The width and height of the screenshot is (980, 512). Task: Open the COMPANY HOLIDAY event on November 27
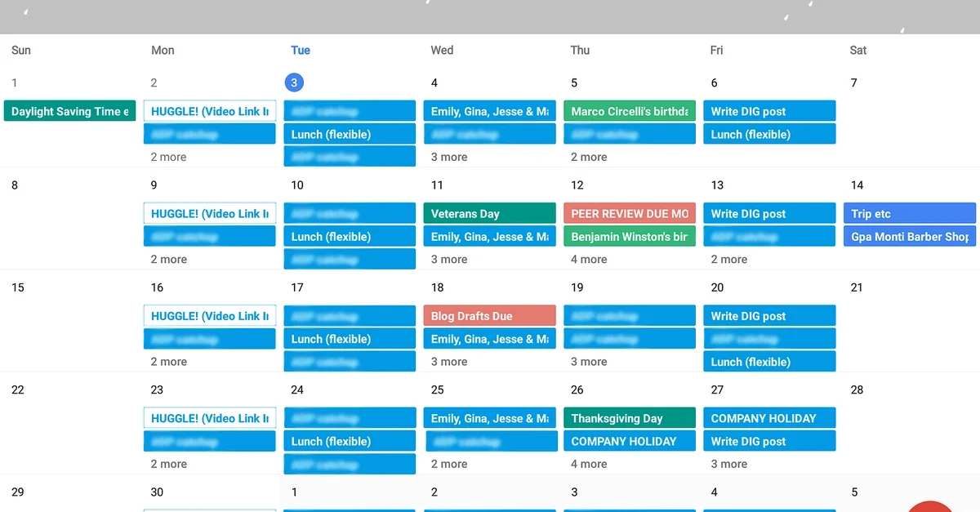point(768,417)
